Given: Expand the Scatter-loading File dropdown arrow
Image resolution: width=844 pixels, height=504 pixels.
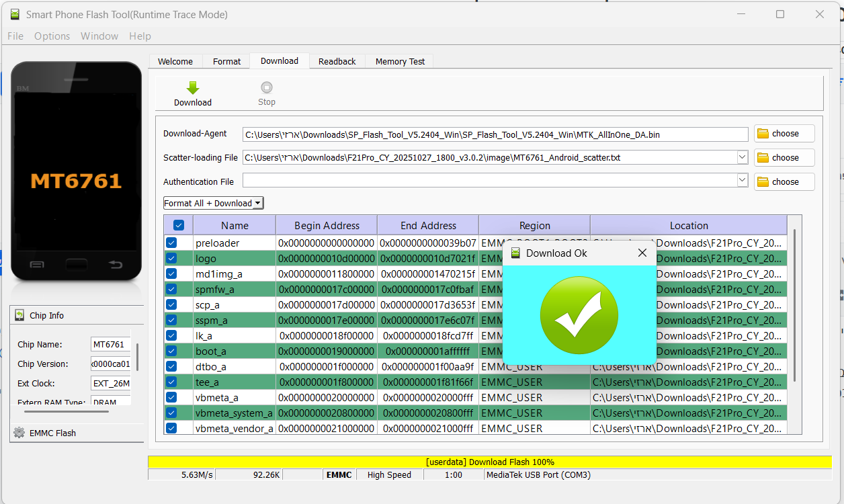Looking at the screenshot, I should click(742, 157).
